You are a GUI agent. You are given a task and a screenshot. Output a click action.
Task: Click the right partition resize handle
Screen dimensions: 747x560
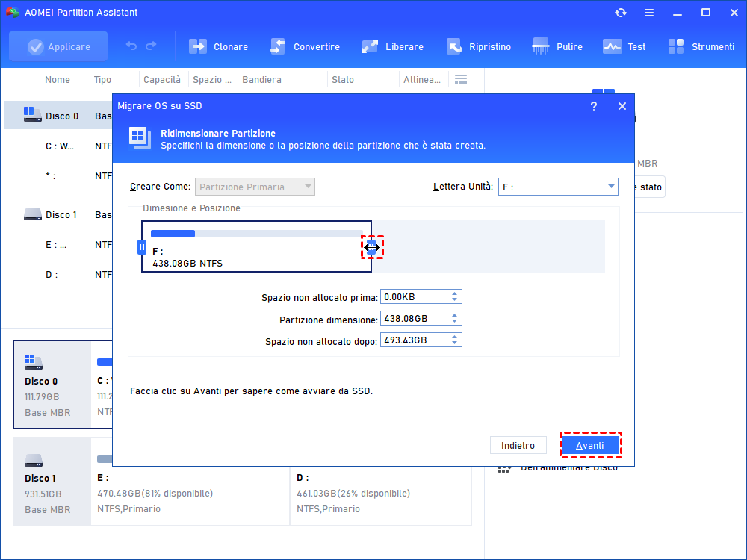[371, 247]
